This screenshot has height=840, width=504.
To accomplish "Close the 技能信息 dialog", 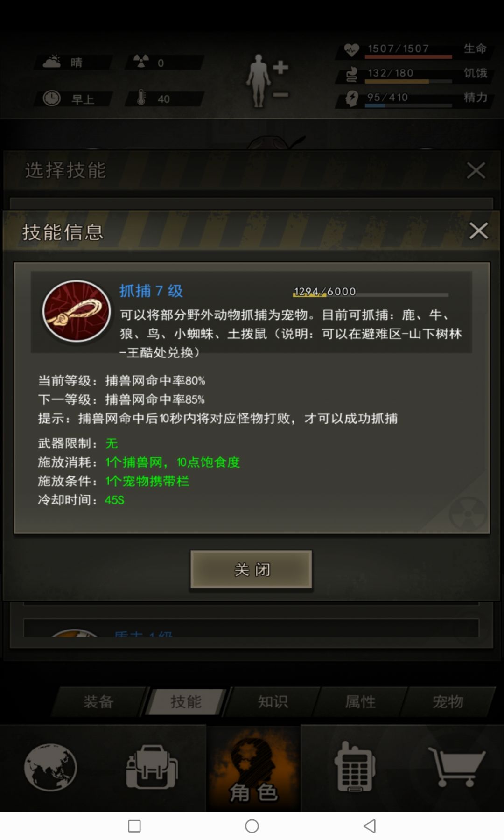I will pos(478,231).
